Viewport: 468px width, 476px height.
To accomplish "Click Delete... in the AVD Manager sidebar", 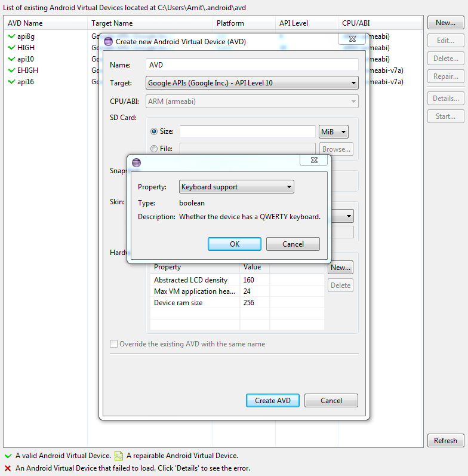I will pos(445,59).
